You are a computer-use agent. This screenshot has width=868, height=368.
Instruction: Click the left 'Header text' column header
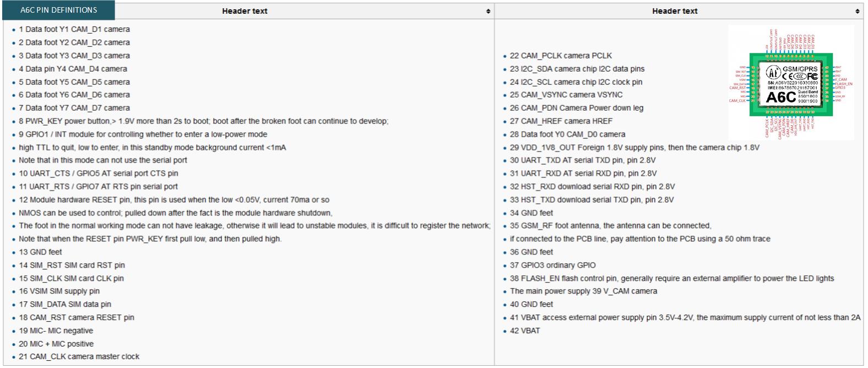coord(245,11)
